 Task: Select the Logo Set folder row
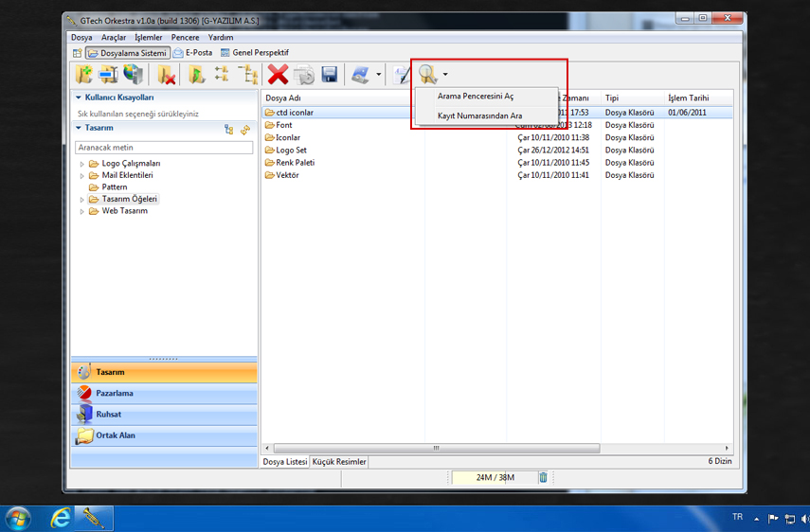(x=497, y=151)
